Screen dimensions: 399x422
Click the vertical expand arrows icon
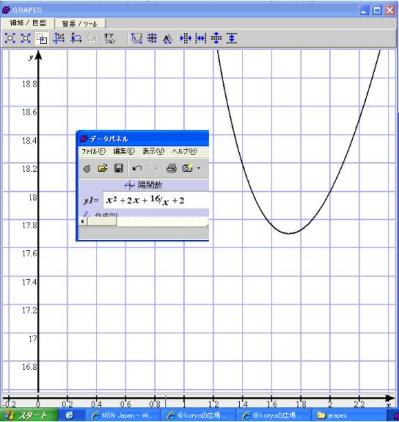click(x=232, y=39)
